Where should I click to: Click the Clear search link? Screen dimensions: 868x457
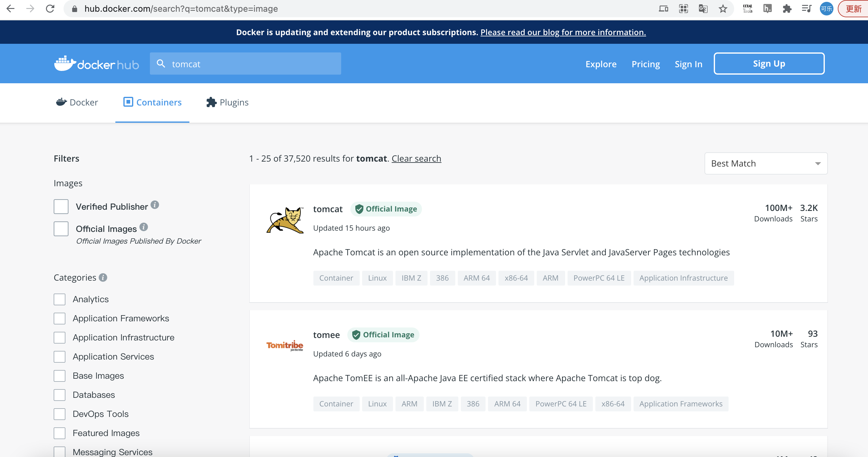pos(416,159)
